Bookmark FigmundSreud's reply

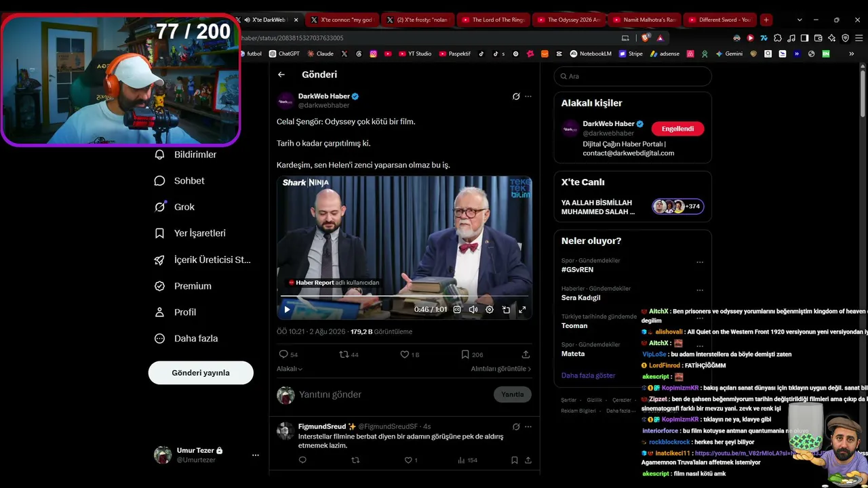[x=515, y=460]
